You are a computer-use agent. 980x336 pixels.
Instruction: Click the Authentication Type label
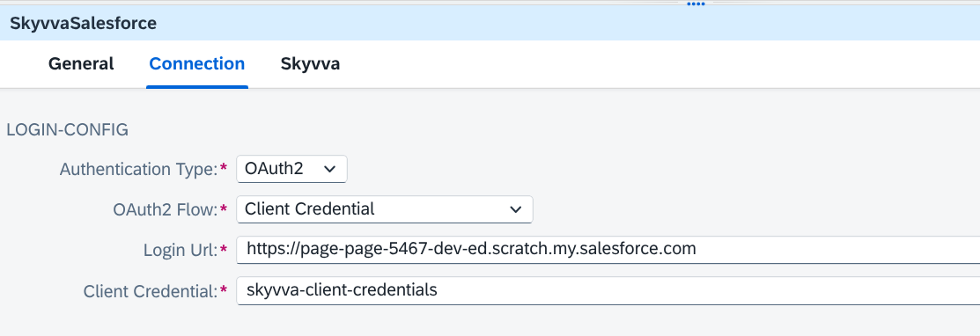138,169
